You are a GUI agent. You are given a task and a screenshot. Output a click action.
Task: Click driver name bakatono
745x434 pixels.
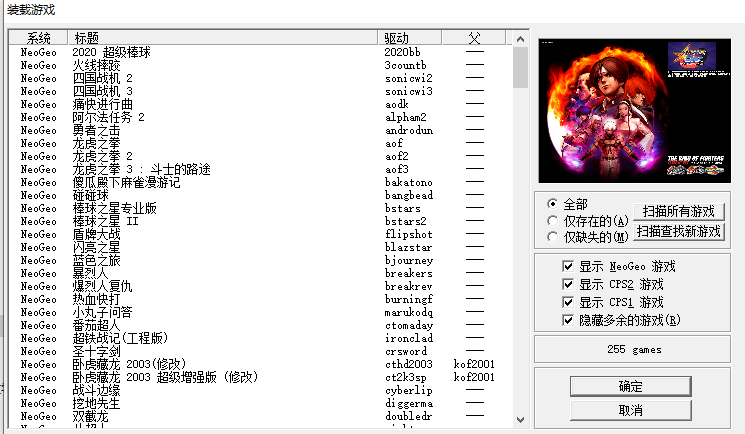pyautogui.click(x=409, y=182)
